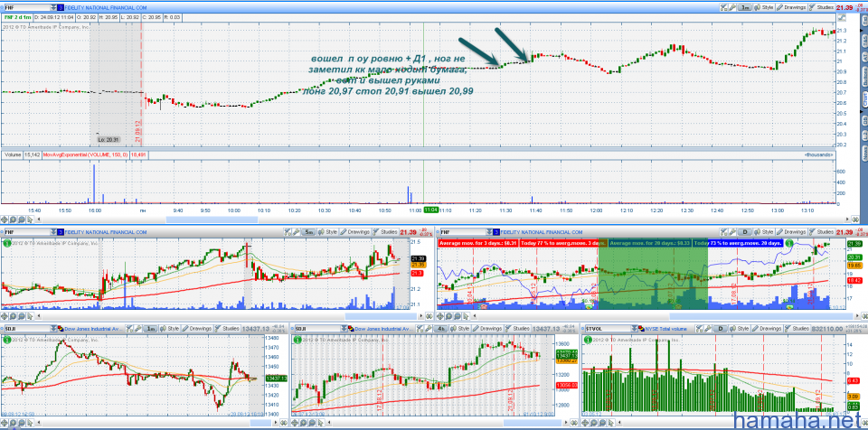Open Style menu on FNF daily chart
This screenshot has width=868, height=430.
point(764,232)
